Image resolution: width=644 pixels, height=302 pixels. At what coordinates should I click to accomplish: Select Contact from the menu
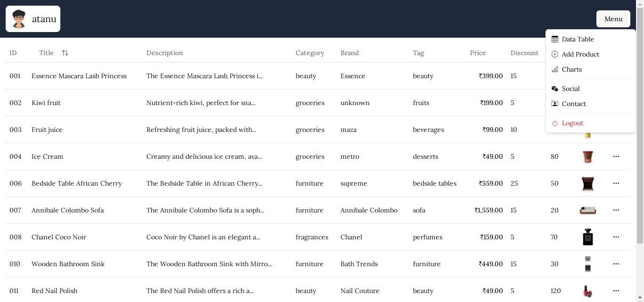(x=591, y=104)
